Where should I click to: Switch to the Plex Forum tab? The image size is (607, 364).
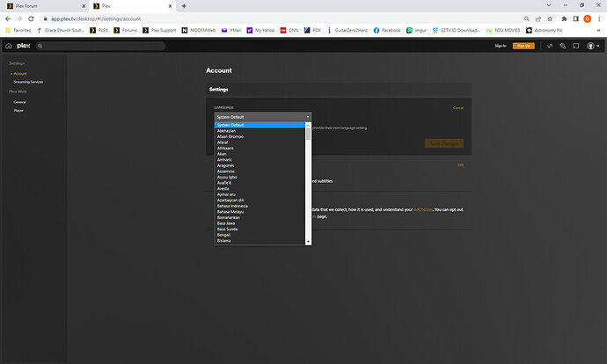pyautogui.click(x=45, y=6)
